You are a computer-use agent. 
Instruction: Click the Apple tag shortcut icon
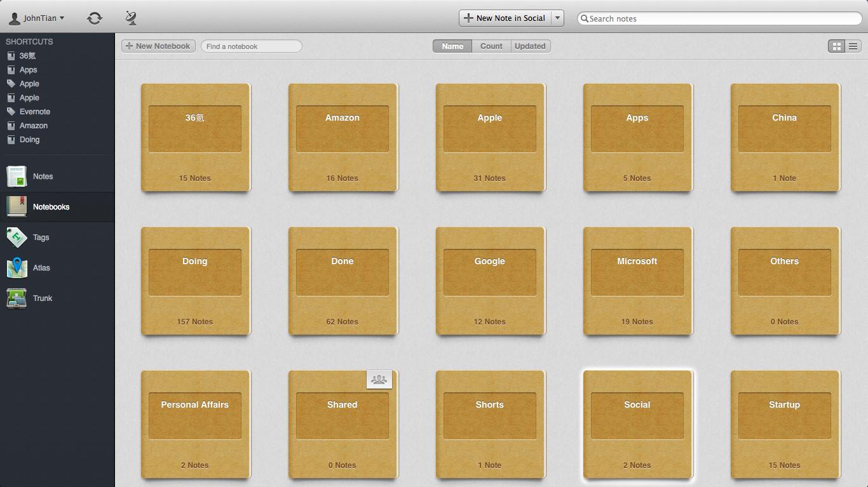pos(11,84)
